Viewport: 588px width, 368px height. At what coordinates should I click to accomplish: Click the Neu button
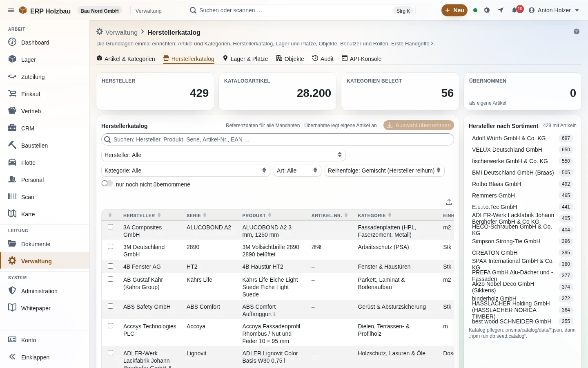point(454,10)
